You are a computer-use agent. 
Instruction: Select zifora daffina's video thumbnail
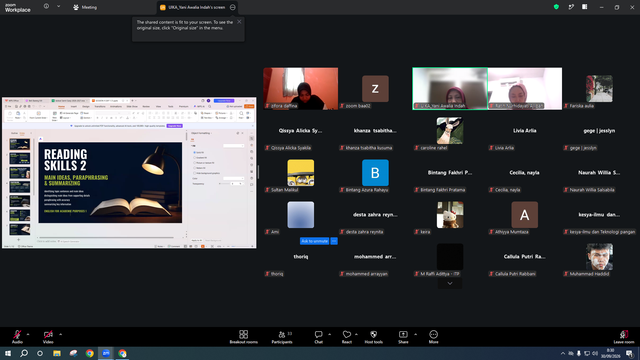(300, 89)
